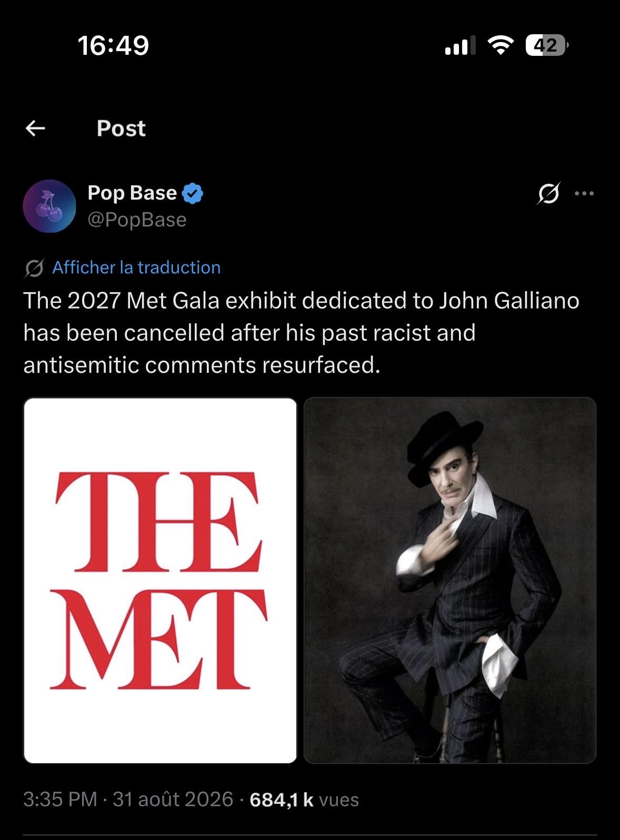Open the @PopBase handle
This screenshot has width=620, height=840.
pos(137,220)
